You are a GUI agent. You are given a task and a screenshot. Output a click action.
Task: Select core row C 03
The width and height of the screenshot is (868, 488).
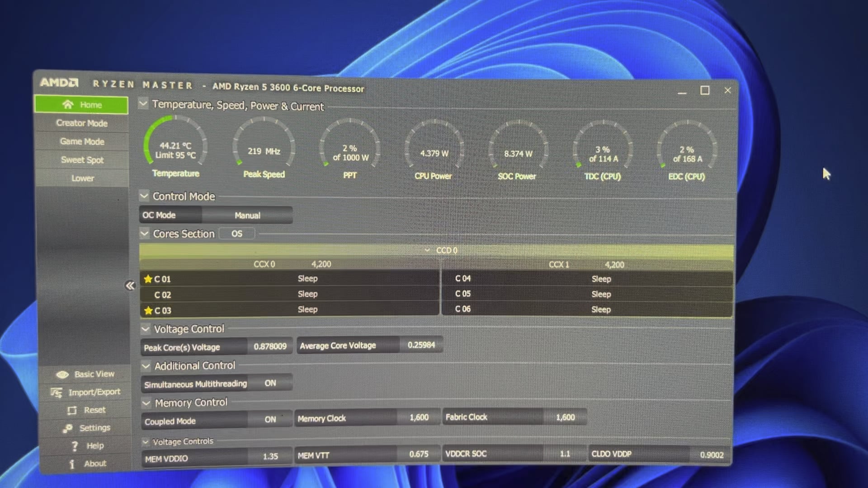pos(290,310)
